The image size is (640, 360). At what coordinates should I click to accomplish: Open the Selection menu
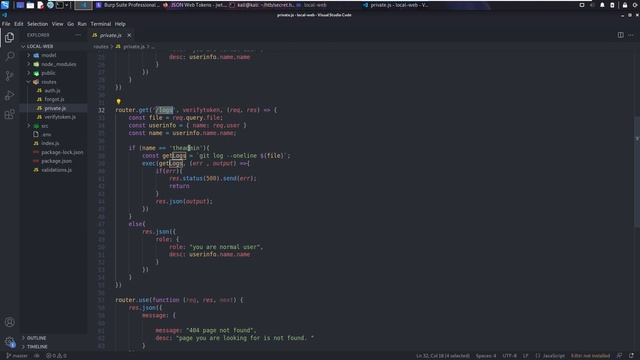tap(38, 24)
